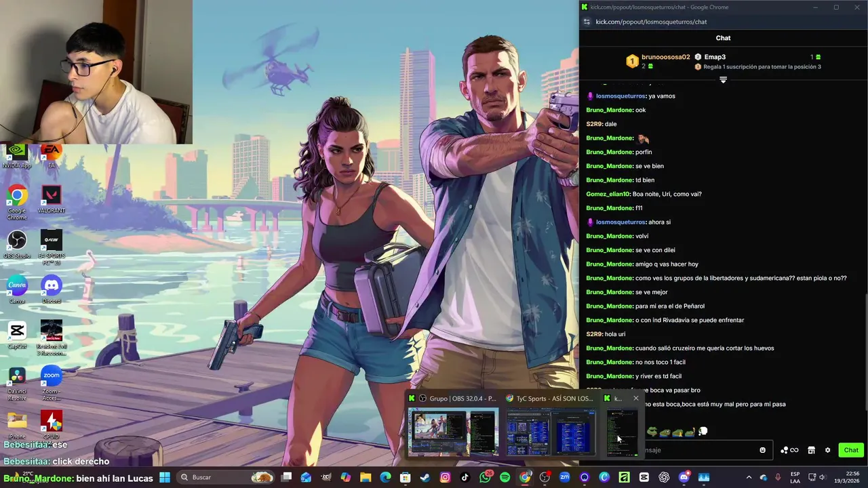The width and height of the screenshot is (868, 488).
Task: Open emoji picker in chat input
Action: pyautogui.click(x=763, y=450)
